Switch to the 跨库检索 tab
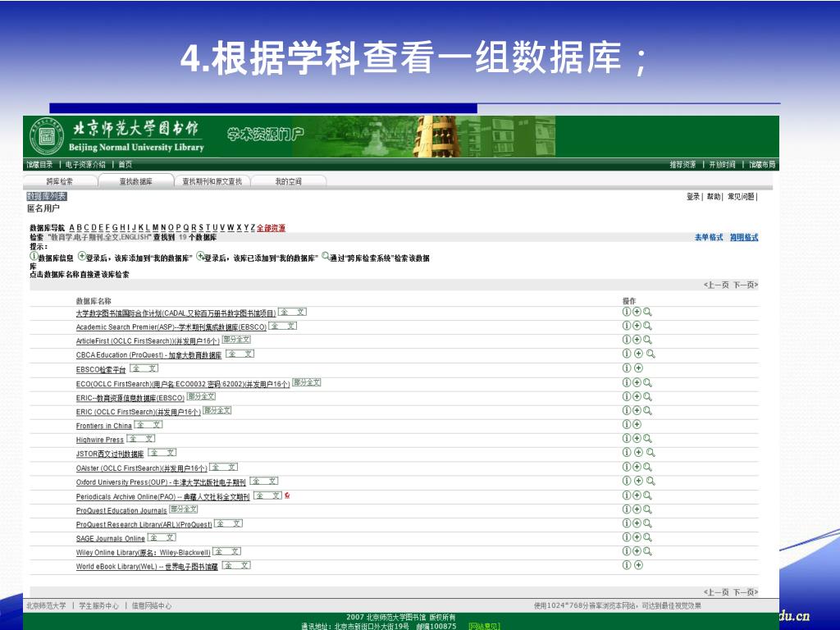Image resolution: width=840 pixels, height=630 pixels. coord(59,181)
